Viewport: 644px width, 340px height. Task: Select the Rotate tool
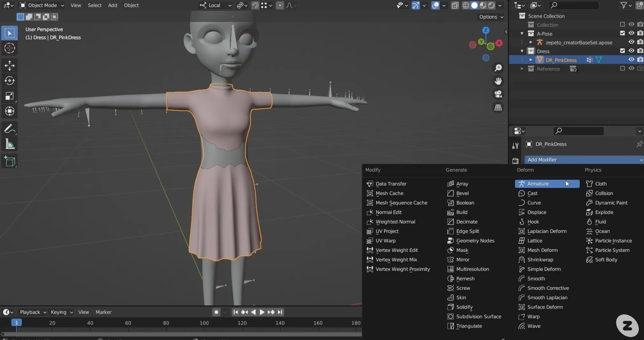(x=10, y=81)
